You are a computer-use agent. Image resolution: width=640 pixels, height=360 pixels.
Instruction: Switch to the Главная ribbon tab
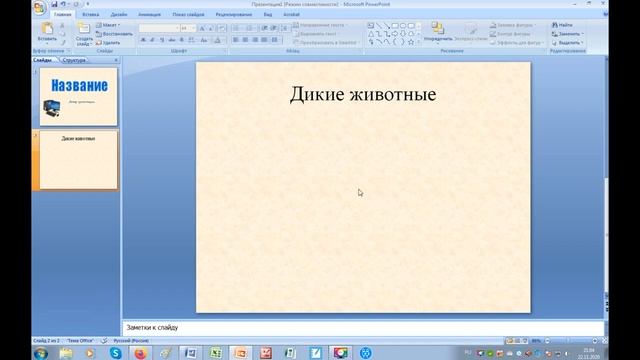click(62, 14)
